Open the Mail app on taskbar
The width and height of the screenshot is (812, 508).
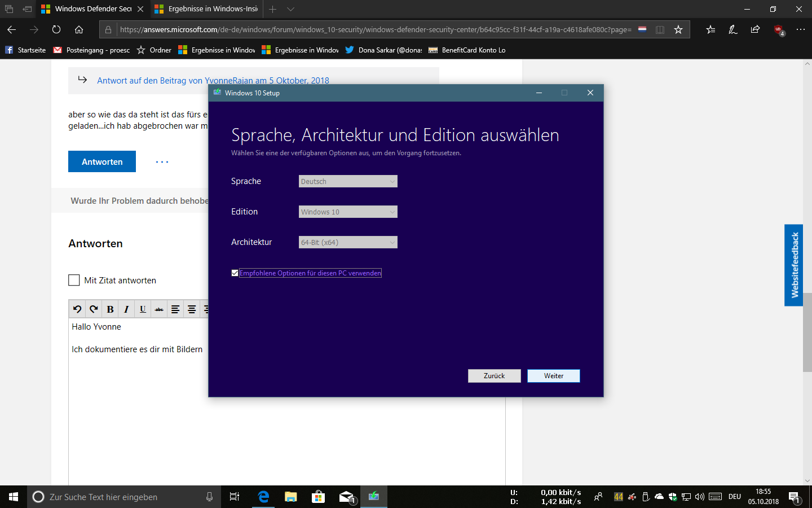(x=346, y=497)
